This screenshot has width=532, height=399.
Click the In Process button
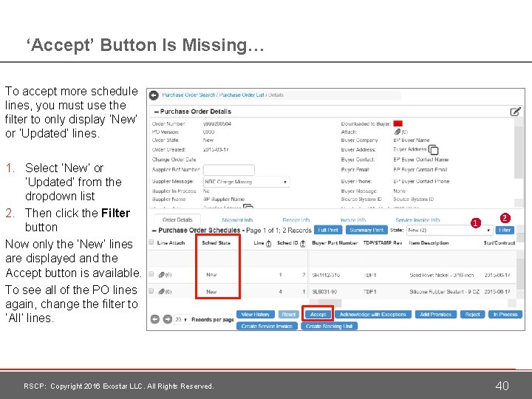click(x=505, y=315)
